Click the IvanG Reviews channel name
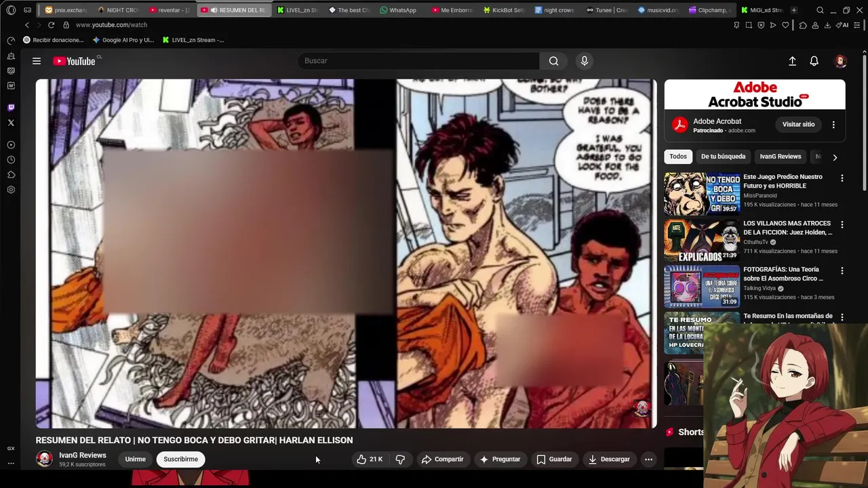Image resolution: width=868 pixels, height=488 pixels. (83, 455)
